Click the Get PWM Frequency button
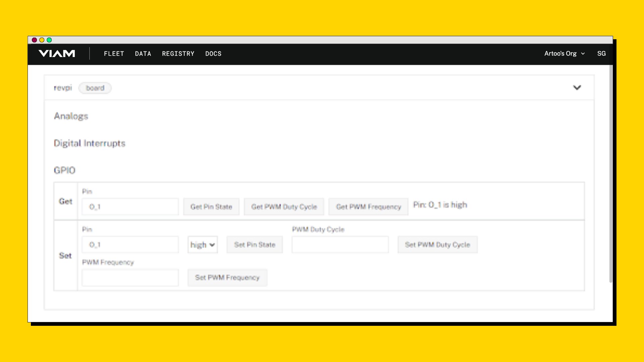 click(368, 206)
